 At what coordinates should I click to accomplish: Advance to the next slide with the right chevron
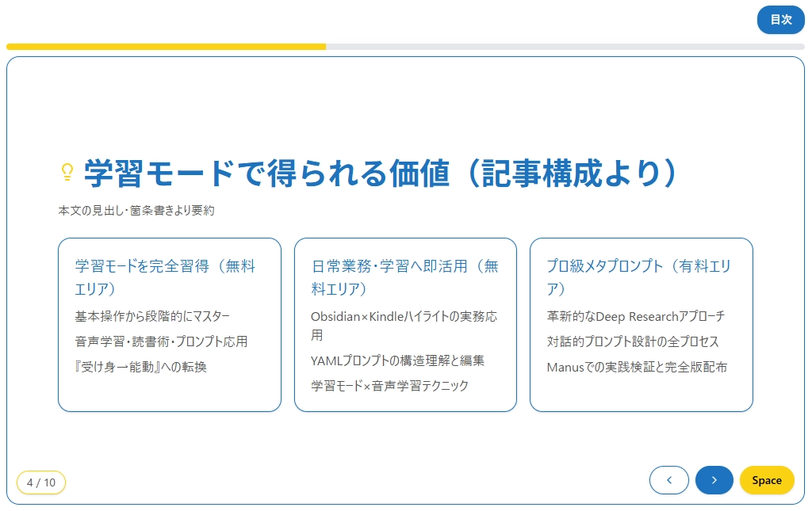click(714, 480)
